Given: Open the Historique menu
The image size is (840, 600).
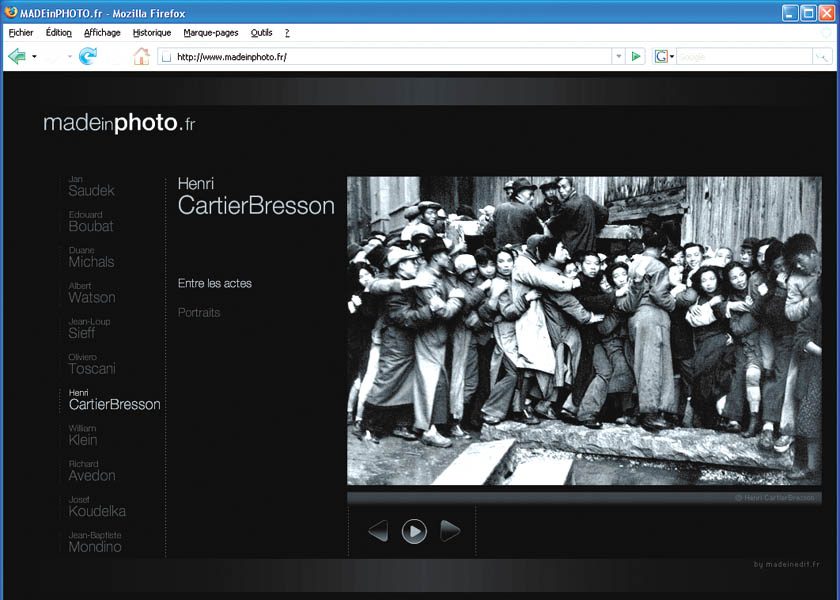Looking at the screenshot, I should (152, 33).
